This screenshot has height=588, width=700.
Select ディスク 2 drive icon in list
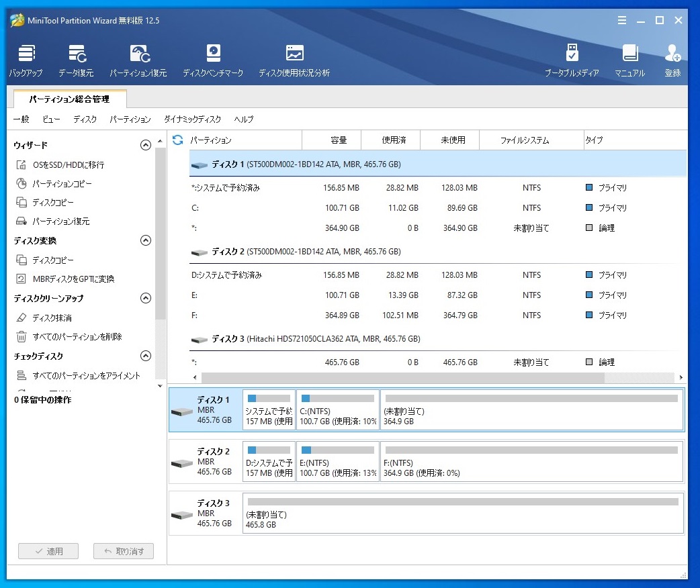point(199,252)
